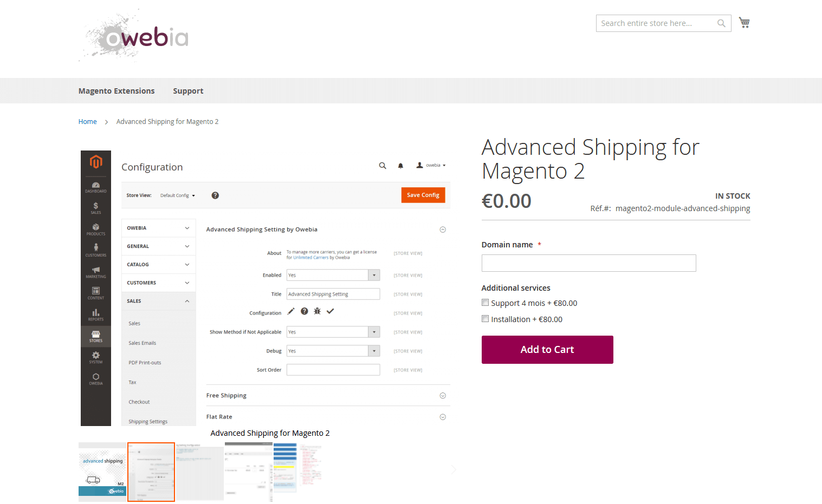Click the search magnifier in store search box
Screen dimensions: 822x504
point(721,23)
